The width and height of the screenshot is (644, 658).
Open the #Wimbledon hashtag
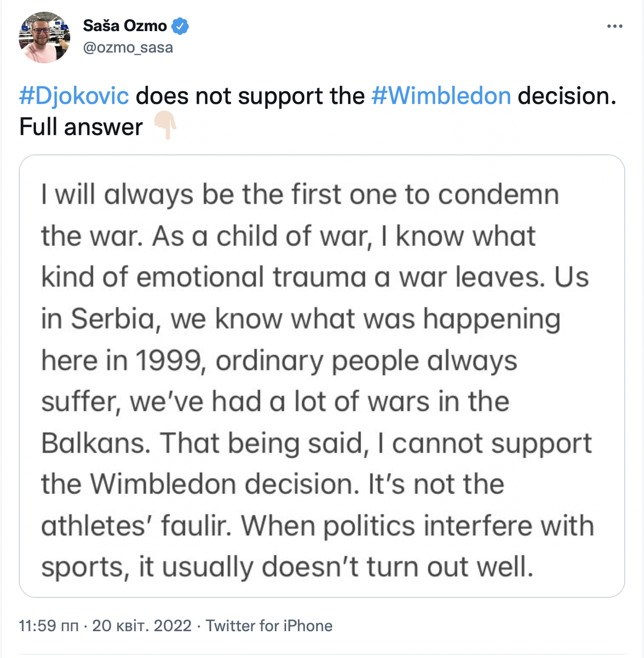tap(441, 96)
